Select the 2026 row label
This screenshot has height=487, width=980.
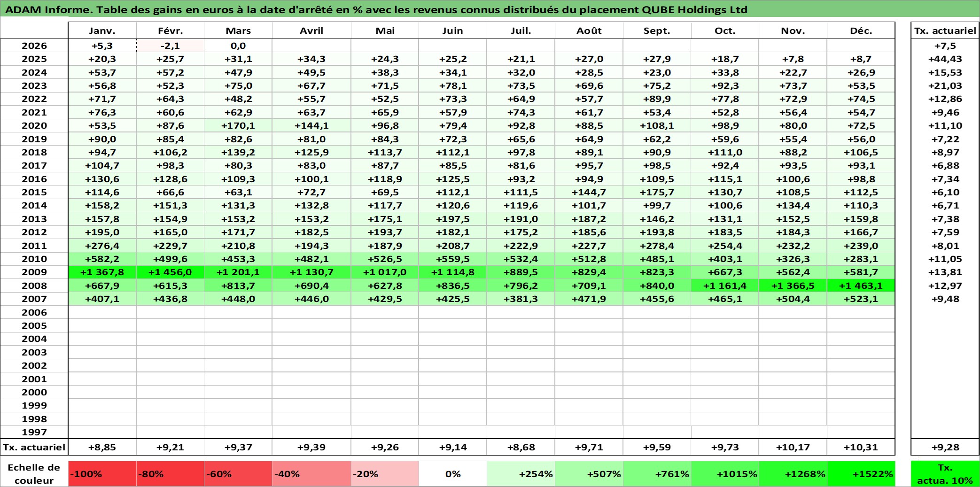[x=34, y=46]
